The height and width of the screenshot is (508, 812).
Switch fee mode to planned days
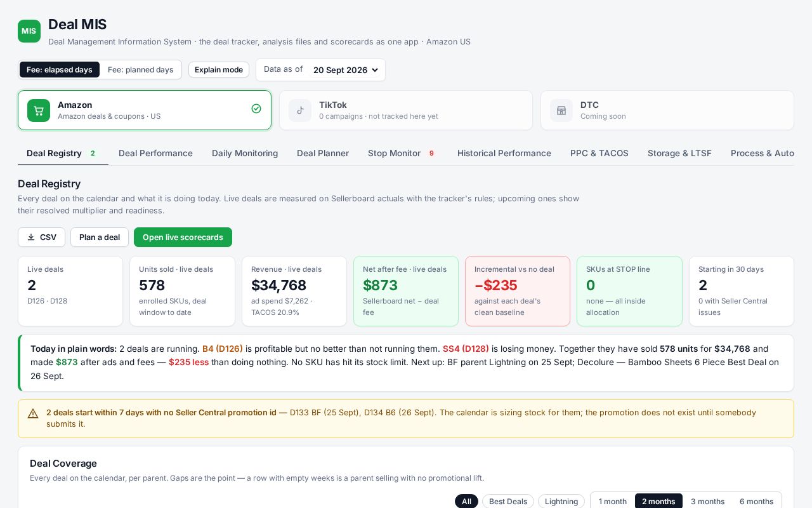click(x=141, y=70)
